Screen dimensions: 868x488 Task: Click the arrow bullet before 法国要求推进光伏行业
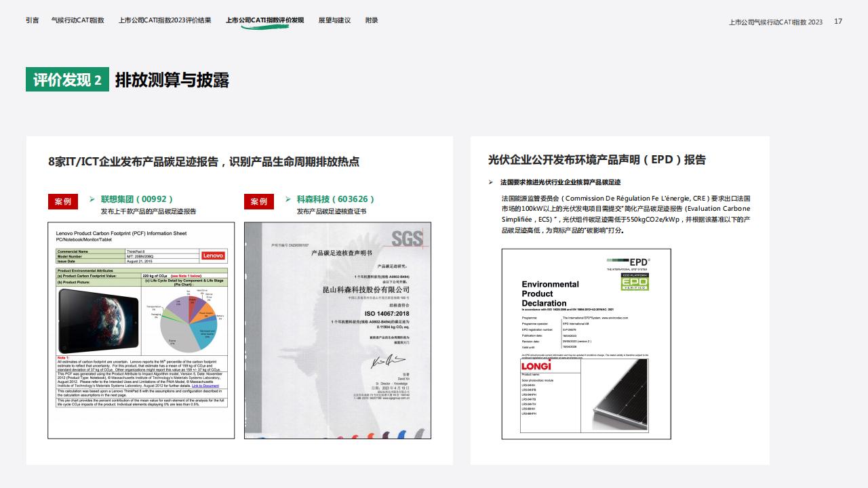click(491, 182)
